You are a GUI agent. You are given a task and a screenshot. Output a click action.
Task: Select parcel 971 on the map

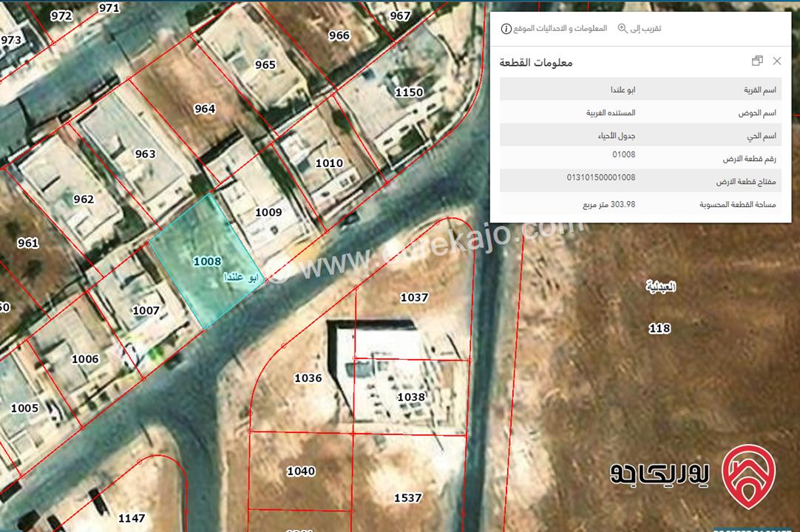(109, 7)
